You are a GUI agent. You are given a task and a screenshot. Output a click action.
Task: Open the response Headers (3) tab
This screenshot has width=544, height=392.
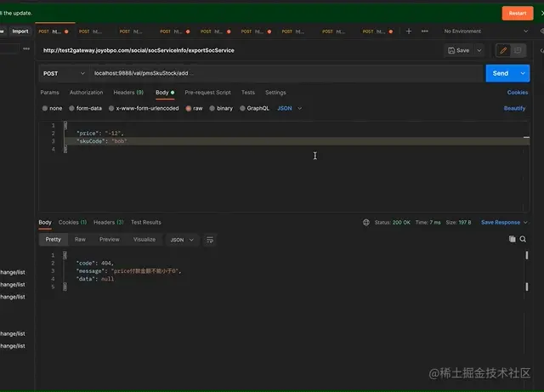tap(108, 222)
